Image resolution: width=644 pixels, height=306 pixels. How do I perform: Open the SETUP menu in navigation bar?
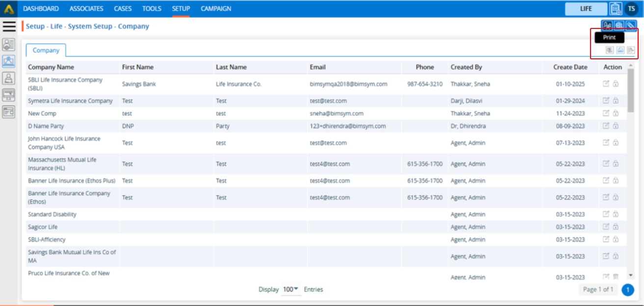point(181,9)
